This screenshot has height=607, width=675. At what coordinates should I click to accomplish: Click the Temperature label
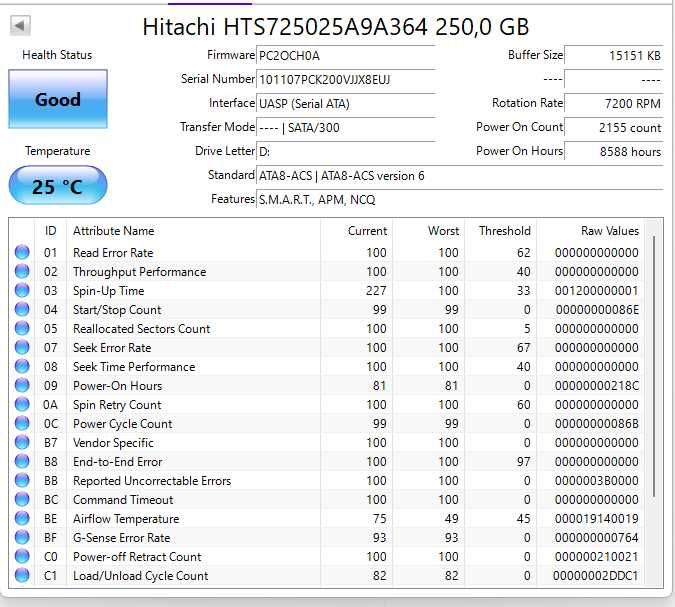tap(57, 151)
